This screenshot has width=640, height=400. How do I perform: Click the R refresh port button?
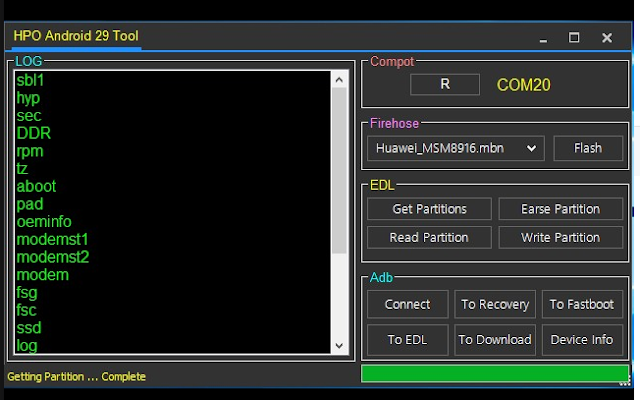click(x=444, y=84)
